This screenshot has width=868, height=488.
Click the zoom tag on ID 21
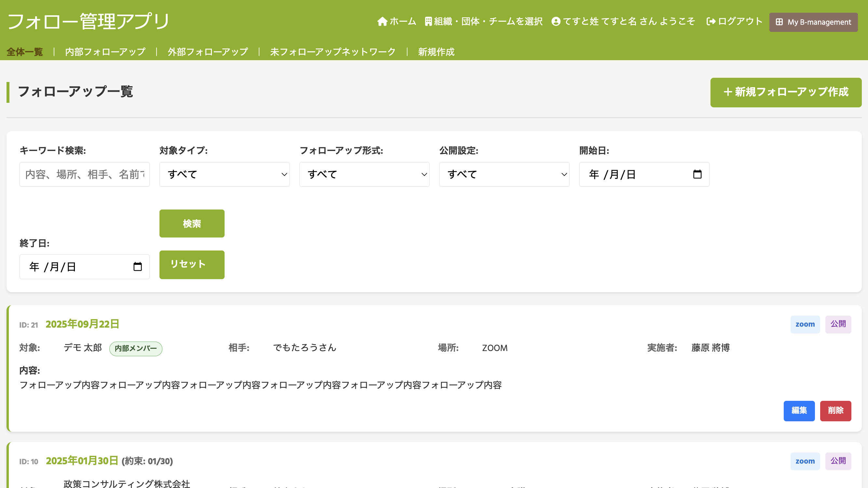(x=805, y=324)
